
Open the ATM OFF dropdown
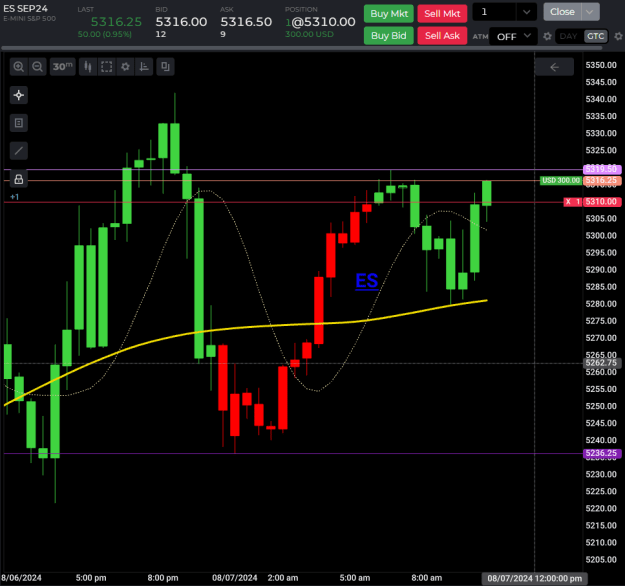[513, 37]
